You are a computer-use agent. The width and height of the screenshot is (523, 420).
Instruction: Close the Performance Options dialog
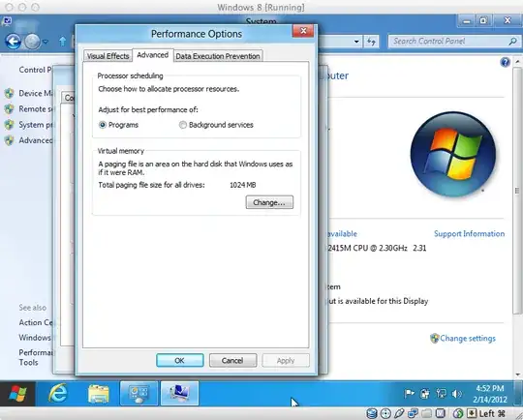tap(303, 31)
